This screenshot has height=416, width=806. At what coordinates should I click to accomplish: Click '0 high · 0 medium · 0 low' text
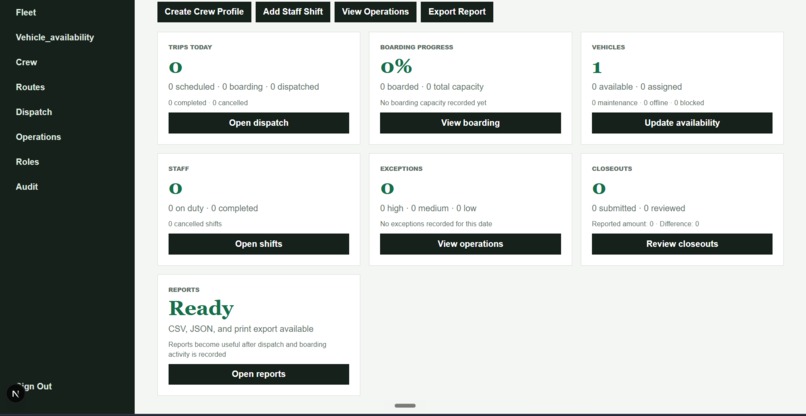[428, 208]
